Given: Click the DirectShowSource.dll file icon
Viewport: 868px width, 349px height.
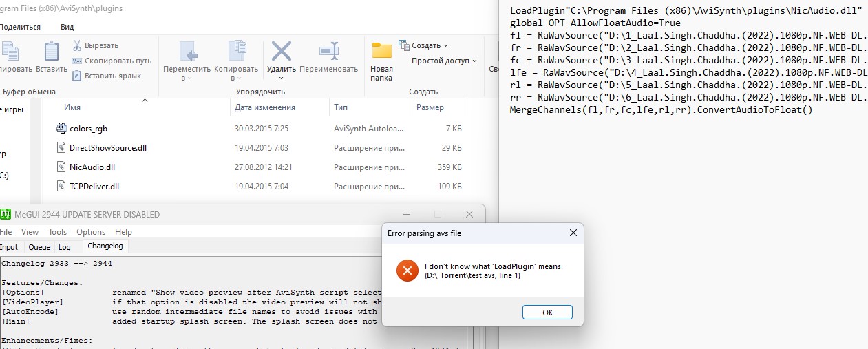Looking at the screenshot, I should coord(62,147).
